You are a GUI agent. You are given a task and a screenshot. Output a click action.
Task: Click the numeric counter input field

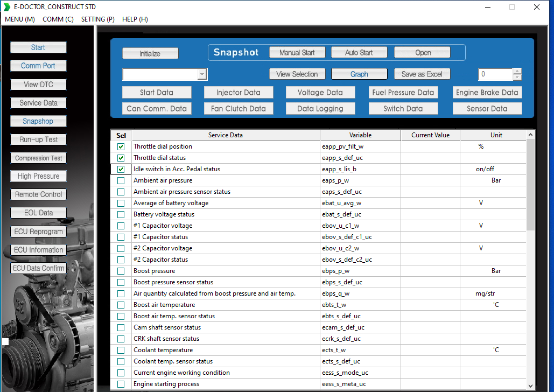pos(495,74)
